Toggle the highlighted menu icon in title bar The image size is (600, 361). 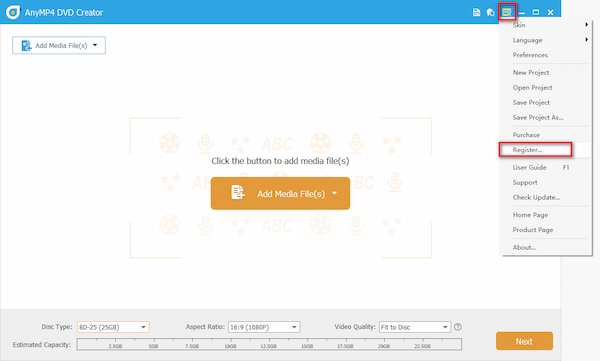507,12
